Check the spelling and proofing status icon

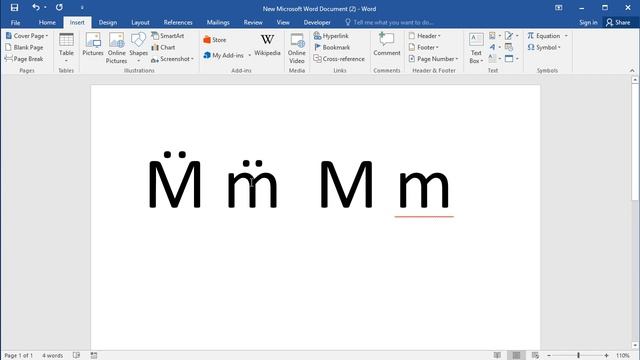point(76,356)
